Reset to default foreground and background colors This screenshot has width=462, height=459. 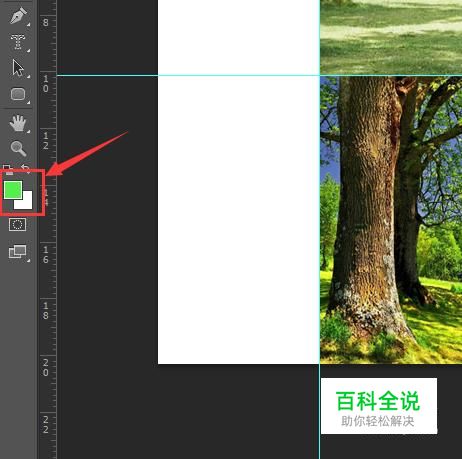point(8,169)
